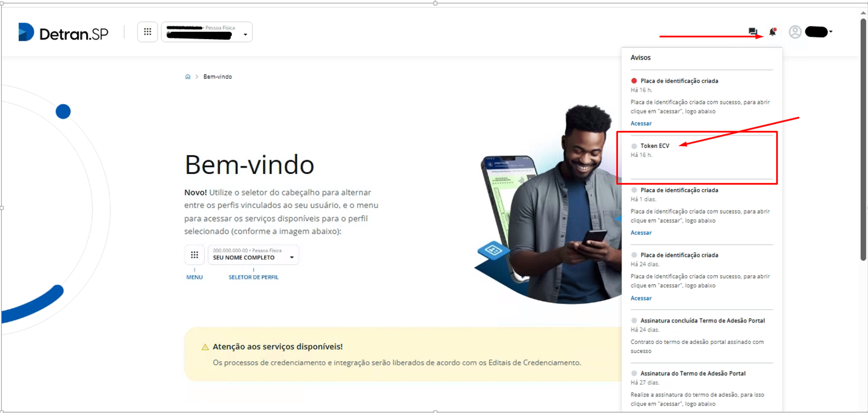Click the SEU NOME COMPLETO sample selector
The image size is (868, 413).
tap(253, 255)
